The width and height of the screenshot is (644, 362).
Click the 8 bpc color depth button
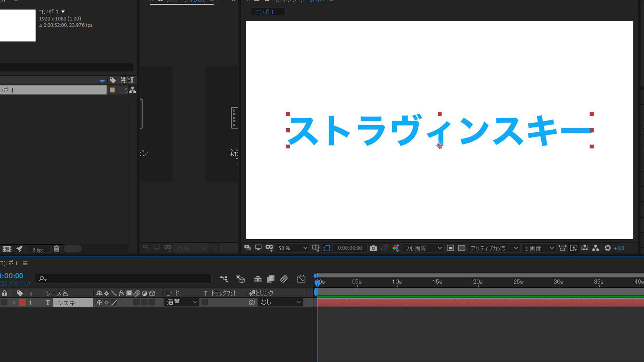click(38, 250)
